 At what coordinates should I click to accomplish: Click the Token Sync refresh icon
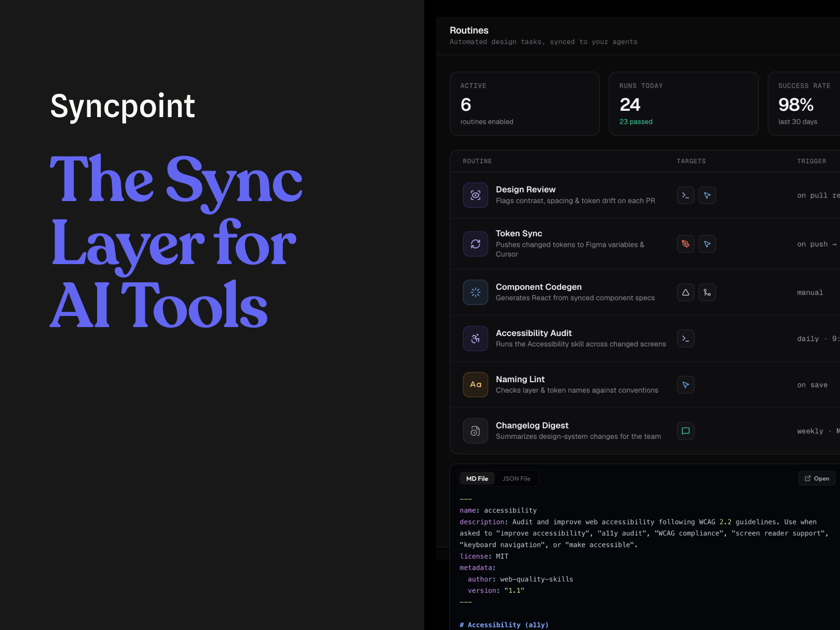pos(475,244)
